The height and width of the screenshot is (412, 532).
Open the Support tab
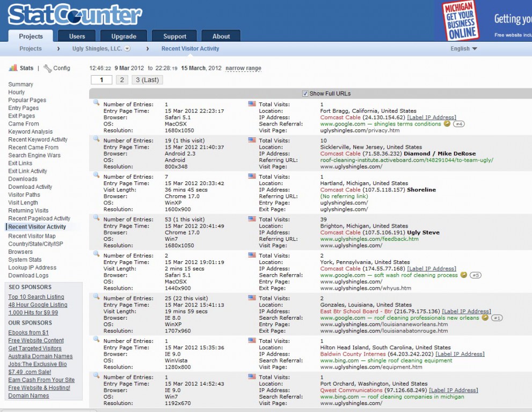tap(174, 36)
